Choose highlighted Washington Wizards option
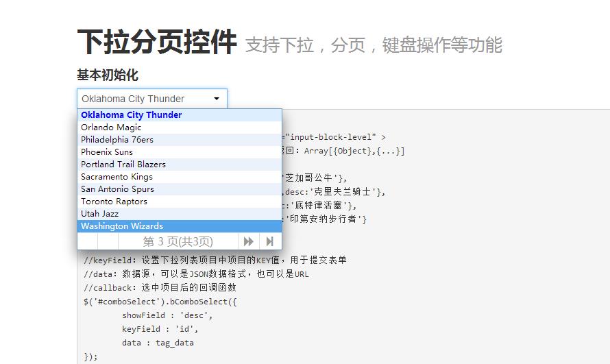The height and width of the screenshot is (364, 610). (180, 226)
